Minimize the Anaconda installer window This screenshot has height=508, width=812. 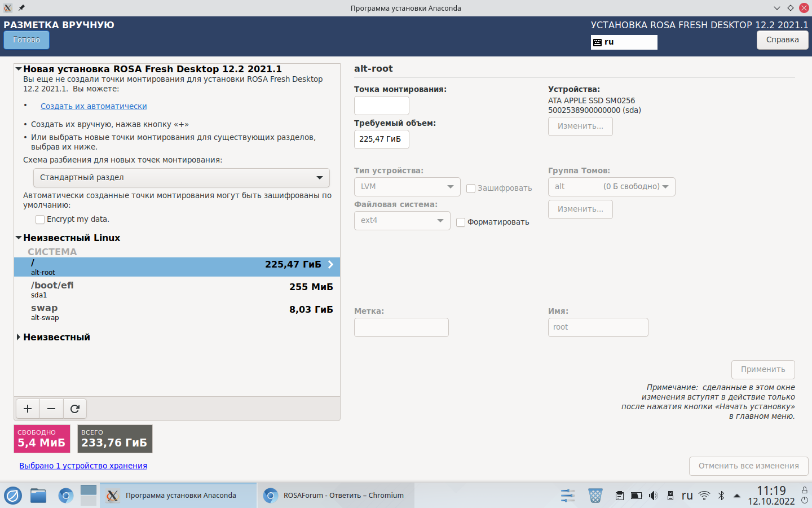pos(777,8)
